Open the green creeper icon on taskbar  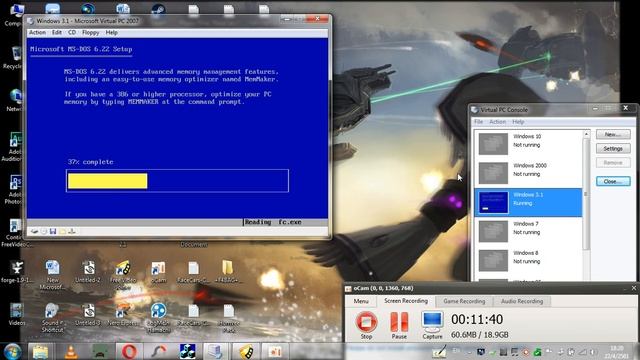point(100,351)
